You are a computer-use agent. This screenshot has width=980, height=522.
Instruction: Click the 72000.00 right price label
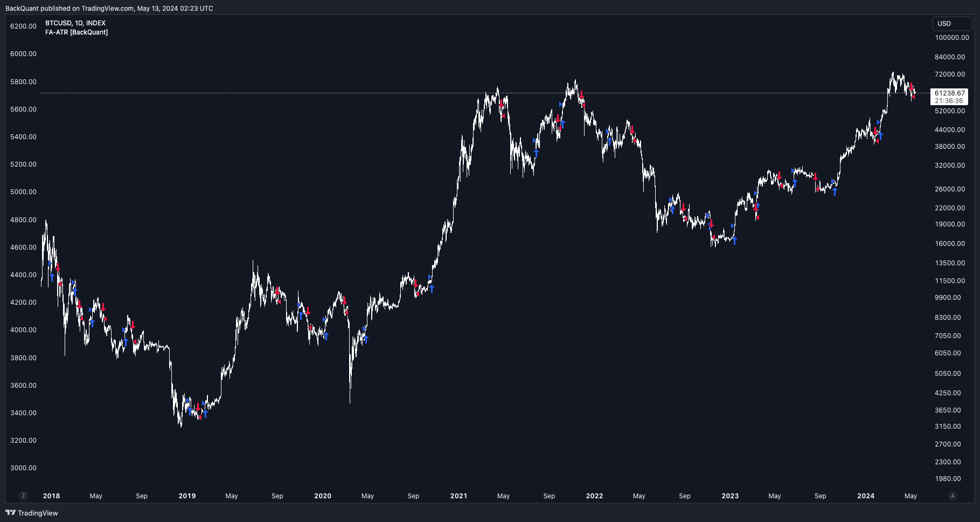pos(950,74)
